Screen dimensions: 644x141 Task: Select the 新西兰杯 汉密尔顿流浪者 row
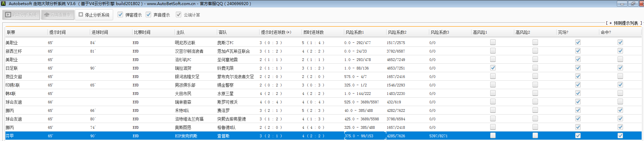pos(189,51)
